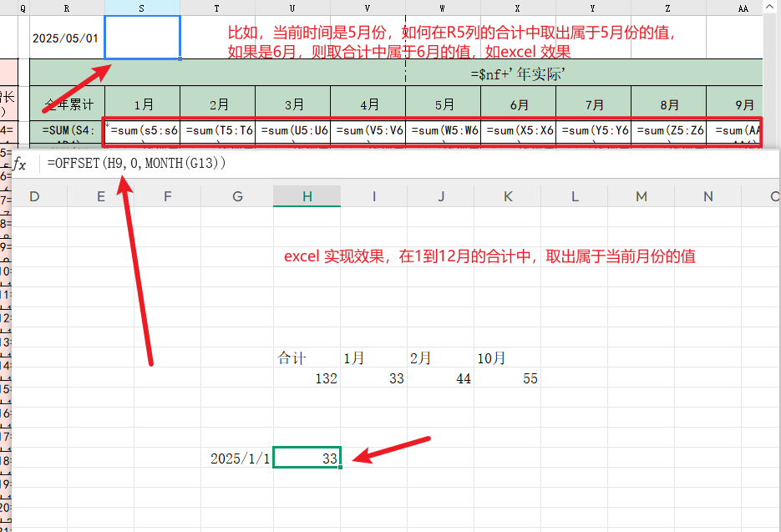
Task: Click the 1月 header in green table
Action: (x=143, y=104)
